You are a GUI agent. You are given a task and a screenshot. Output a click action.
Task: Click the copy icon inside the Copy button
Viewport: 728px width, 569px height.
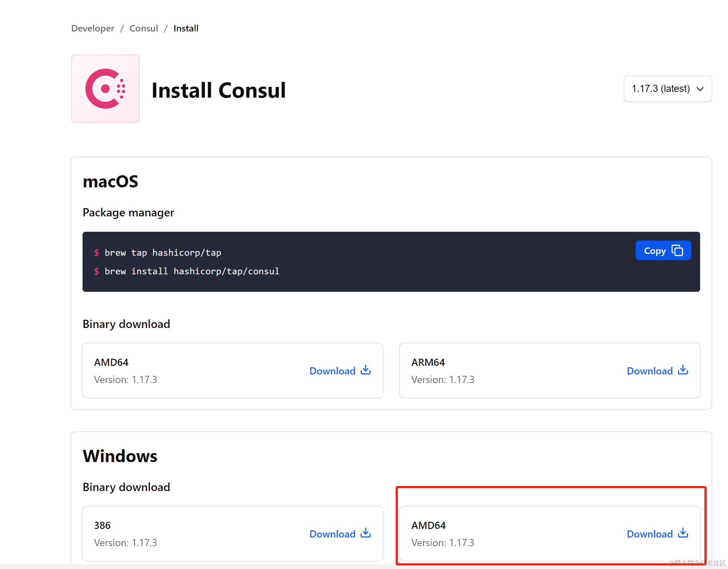click(677, 250)
